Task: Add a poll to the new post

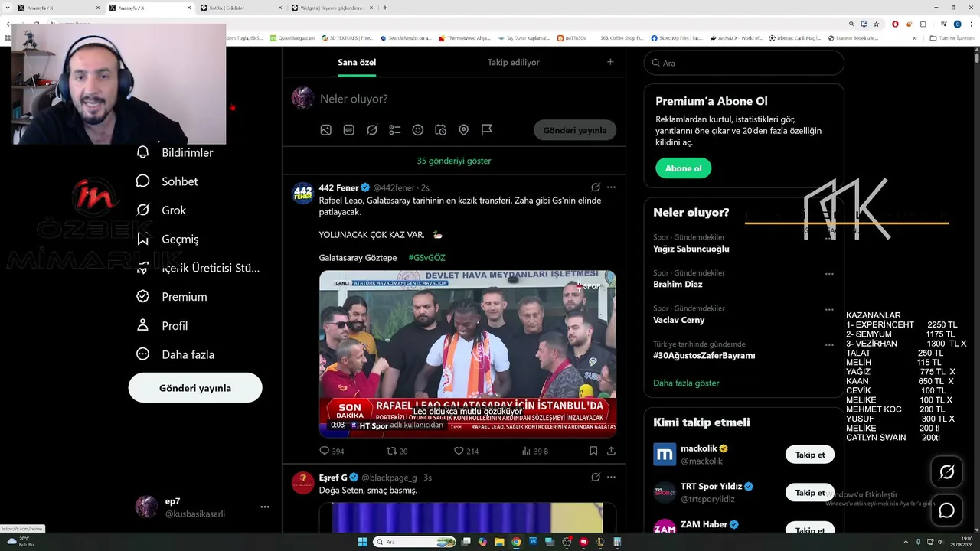Action: pos(395,130)
